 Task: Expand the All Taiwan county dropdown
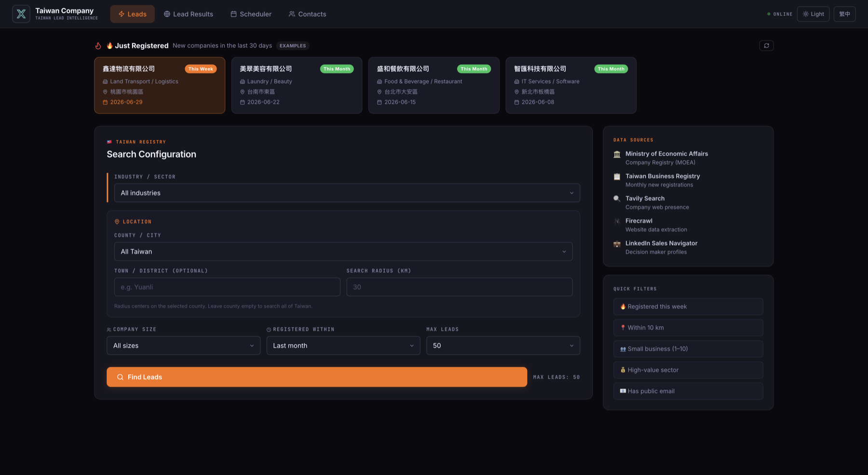343,251
